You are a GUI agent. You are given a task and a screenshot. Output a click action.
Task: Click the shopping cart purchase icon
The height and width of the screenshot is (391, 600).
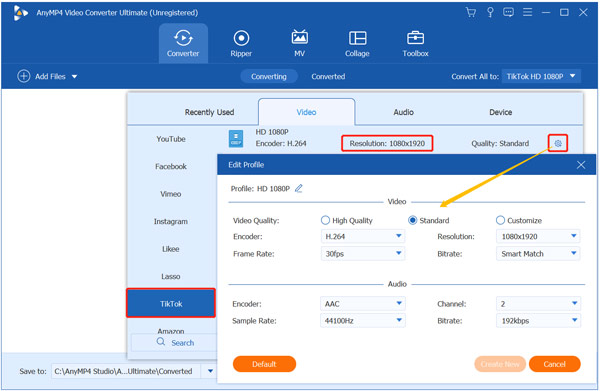pyautogui.click(x=471, y=12)
